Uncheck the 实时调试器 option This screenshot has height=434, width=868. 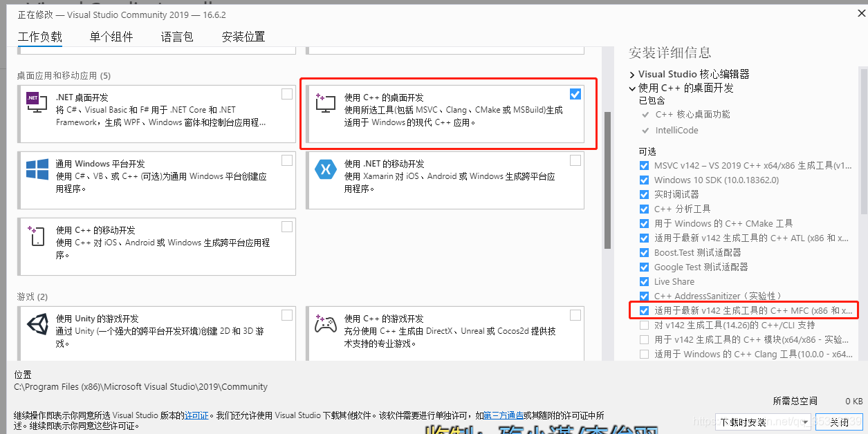tap(645, 195)
